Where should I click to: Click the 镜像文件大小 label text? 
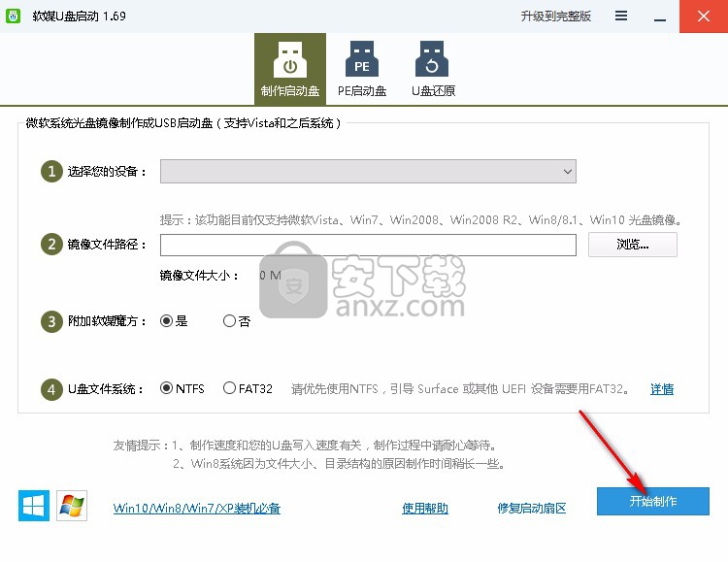[199, 276]
